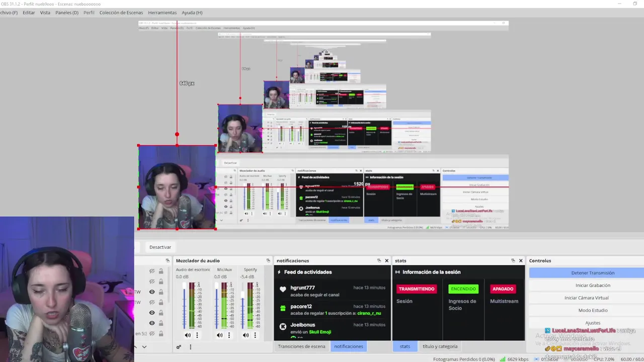Image resolution: width=644 pixels, height=362 pixels.
Task: Show the hidden source in 'en 5:3' row
Action: tap(152, 333)
